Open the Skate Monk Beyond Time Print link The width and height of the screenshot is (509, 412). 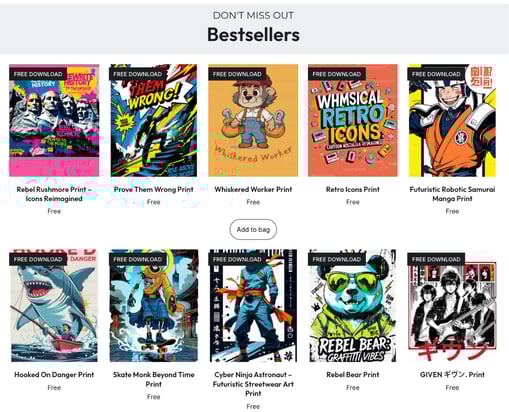[153, 379]
